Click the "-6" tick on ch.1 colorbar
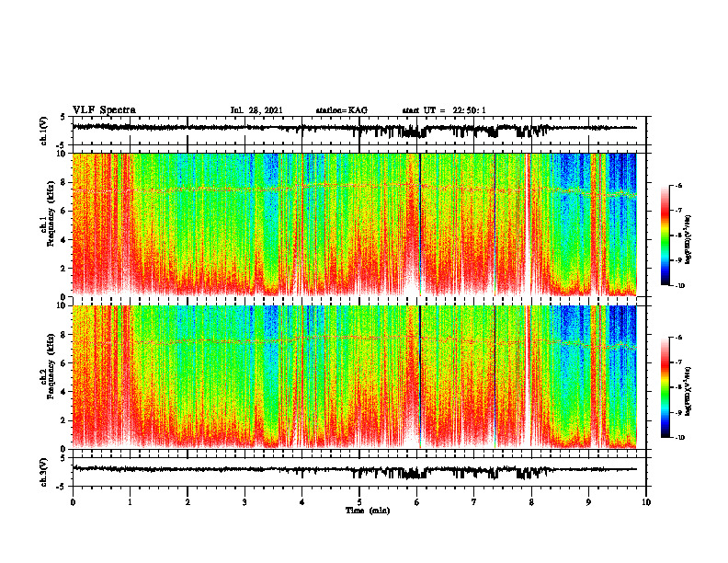Image resolution: width=728 pixels, height=563 pixels. point(678,185)
